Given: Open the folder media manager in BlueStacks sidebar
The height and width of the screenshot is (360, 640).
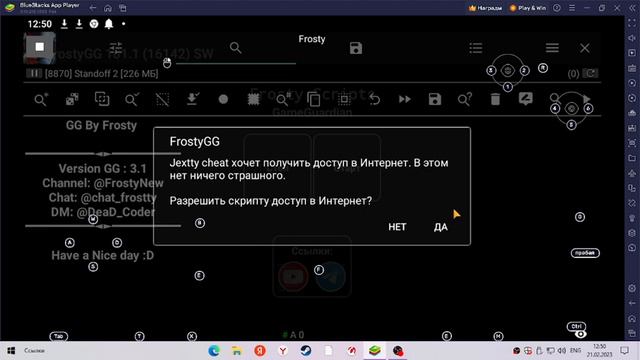Looking at the screenshot, I should click(x=632, y=158).
